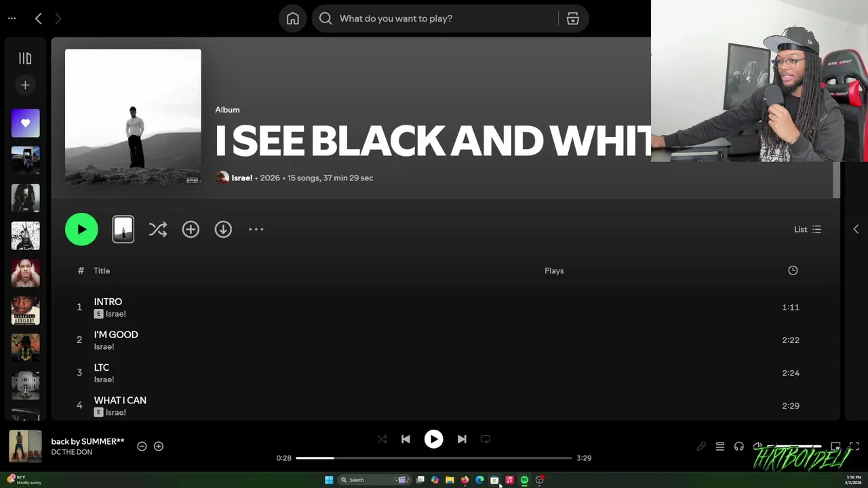
Task: Open the Windows Start button
Action: 329,480
